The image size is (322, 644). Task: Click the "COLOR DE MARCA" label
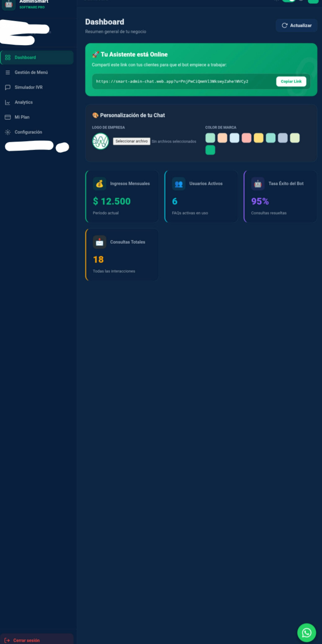pyautogui.click(x=221, y=127)
